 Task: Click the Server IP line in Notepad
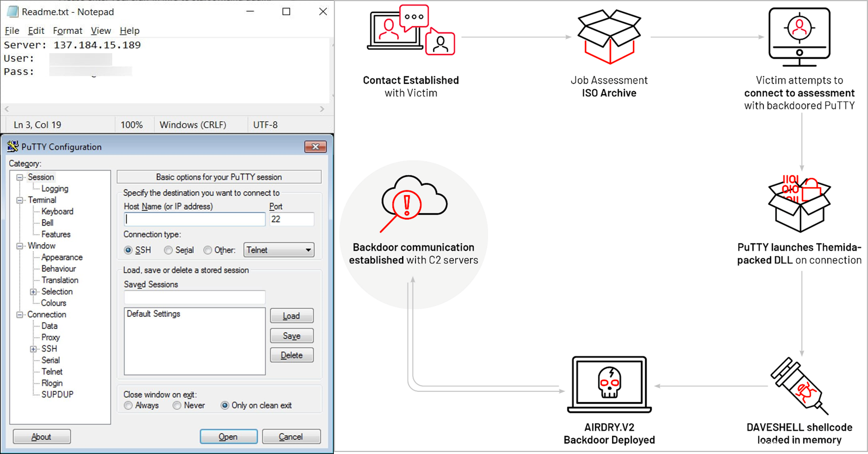pyautogui.click(x=72, y=45)
